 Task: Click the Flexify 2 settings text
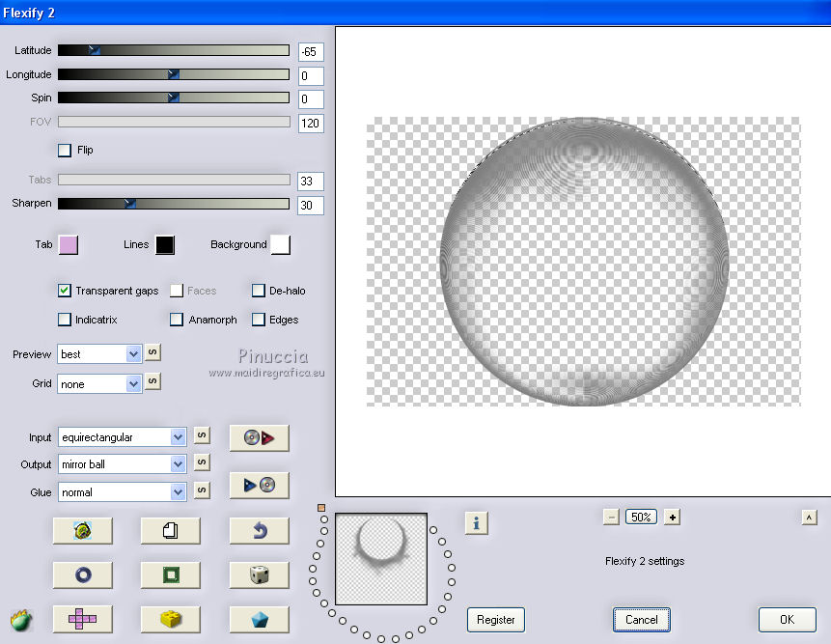[645, 561]
